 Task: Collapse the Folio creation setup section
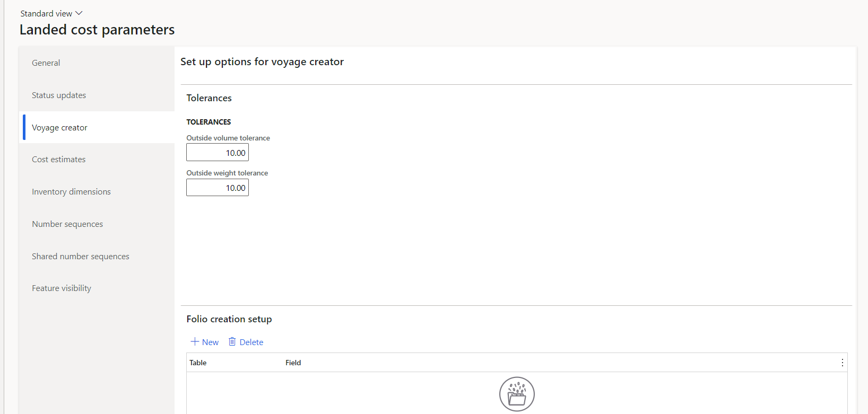pos(229,319)
